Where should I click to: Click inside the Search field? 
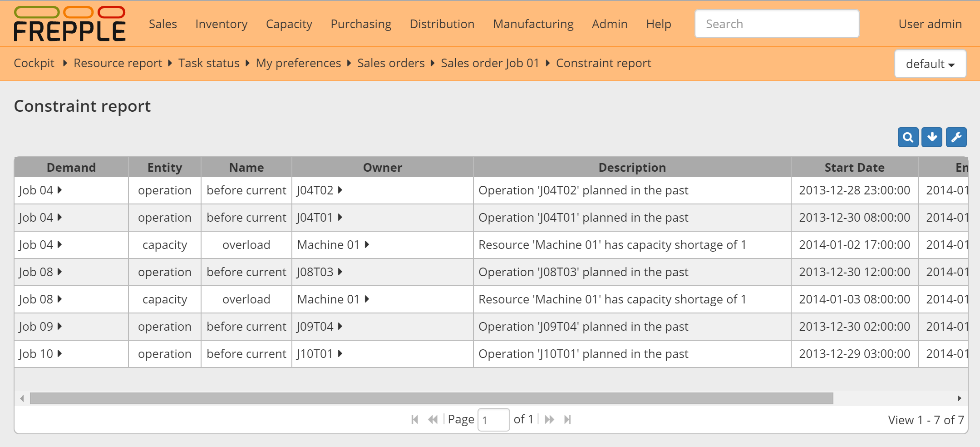(x=777, y=24)
